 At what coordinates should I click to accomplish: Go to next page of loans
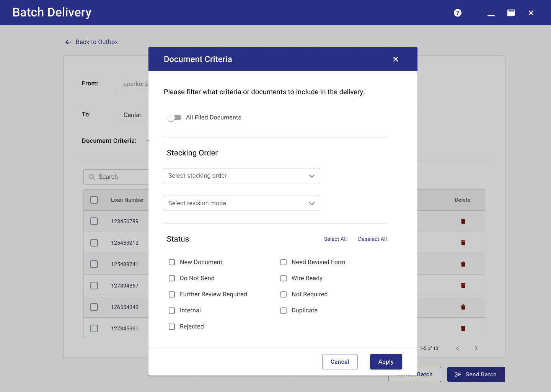point(476,348)
